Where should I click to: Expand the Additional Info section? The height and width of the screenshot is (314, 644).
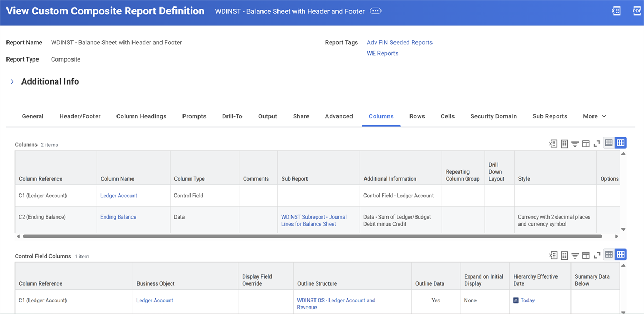(x=12, y=81)
